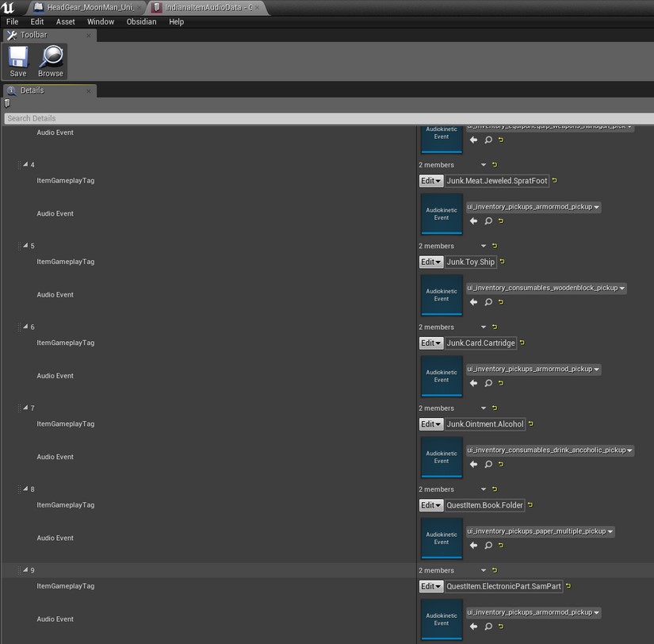The height and width of the screenshot is (644, 654).
Task: Click the Browse magnifier icon in toolbar
Action: [51, 57]
